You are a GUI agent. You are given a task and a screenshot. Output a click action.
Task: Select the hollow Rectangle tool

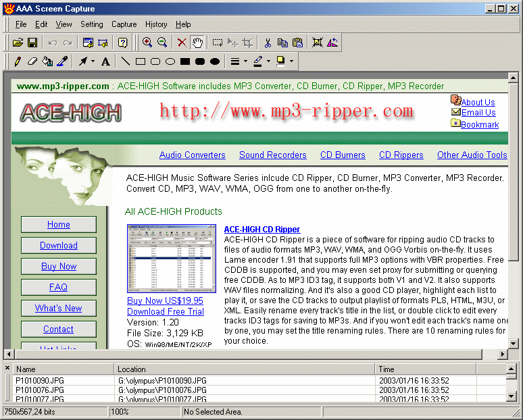click(x=141, y=61)
